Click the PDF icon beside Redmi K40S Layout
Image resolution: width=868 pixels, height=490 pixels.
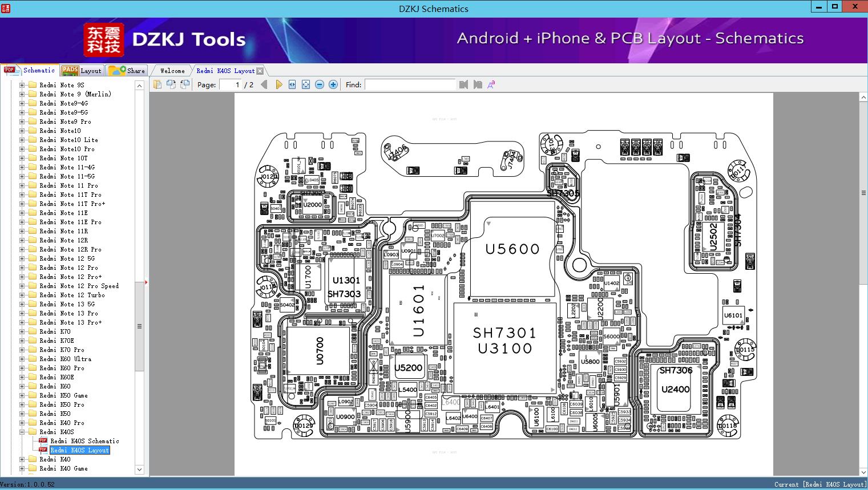point(43,450)
